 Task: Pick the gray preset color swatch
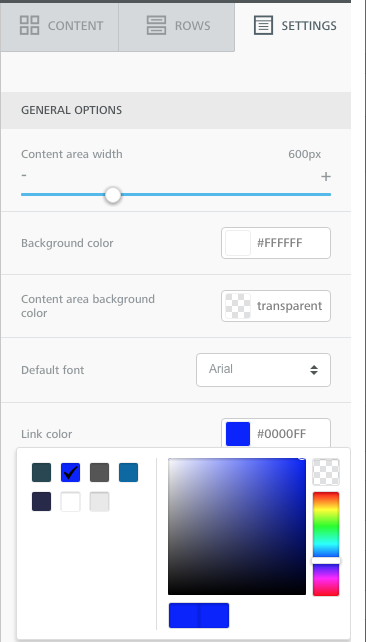coord(99,472)
